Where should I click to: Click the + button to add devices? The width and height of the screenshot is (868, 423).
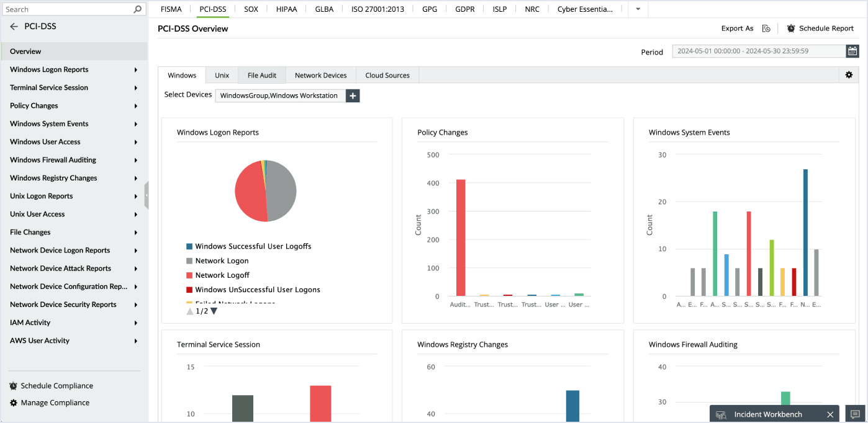click(x=353, y=96)
